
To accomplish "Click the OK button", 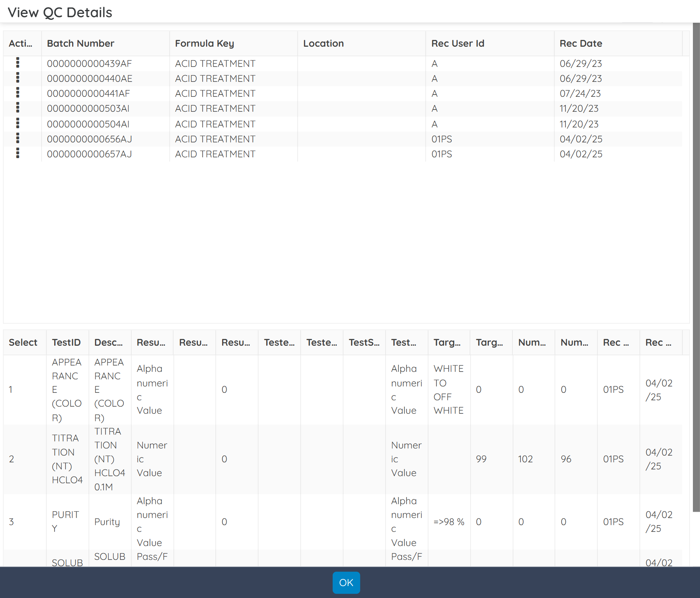I will (x=346, y=582).
